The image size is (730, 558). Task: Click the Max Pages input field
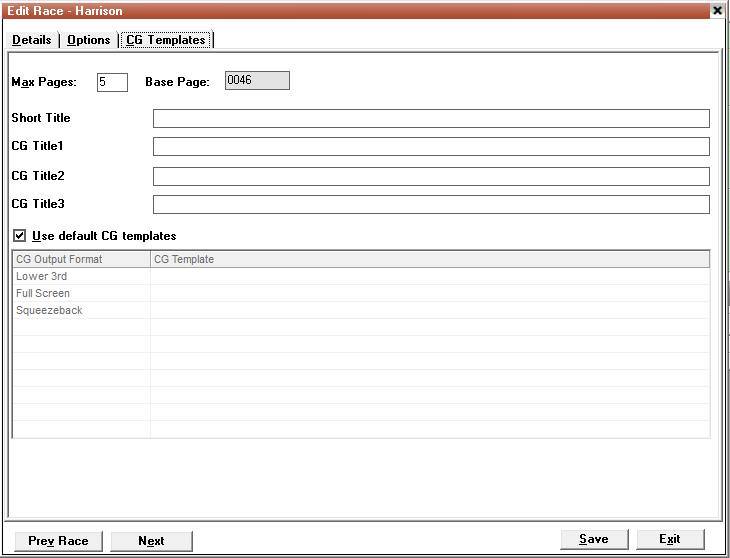tap(112, 82)
